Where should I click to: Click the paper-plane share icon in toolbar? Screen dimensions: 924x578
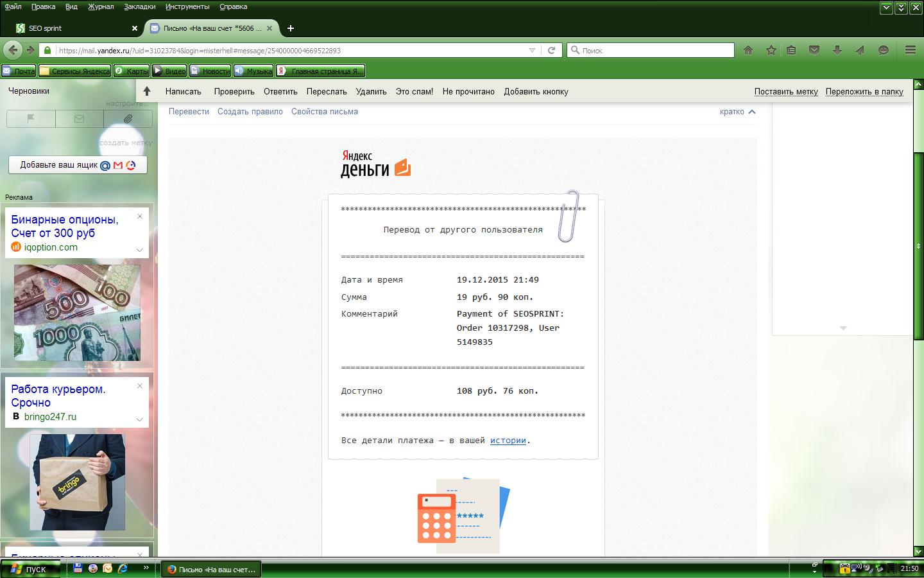pos(860,50)
